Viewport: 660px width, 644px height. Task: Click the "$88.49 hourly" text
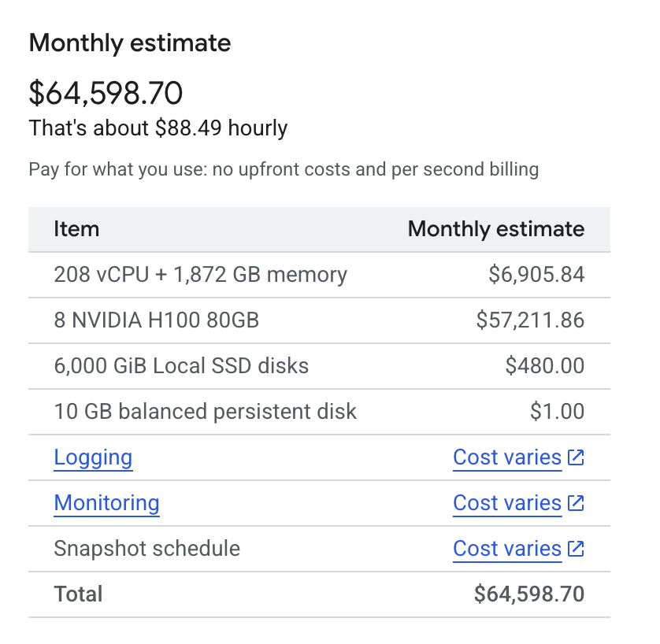click(x=221, y=128)
